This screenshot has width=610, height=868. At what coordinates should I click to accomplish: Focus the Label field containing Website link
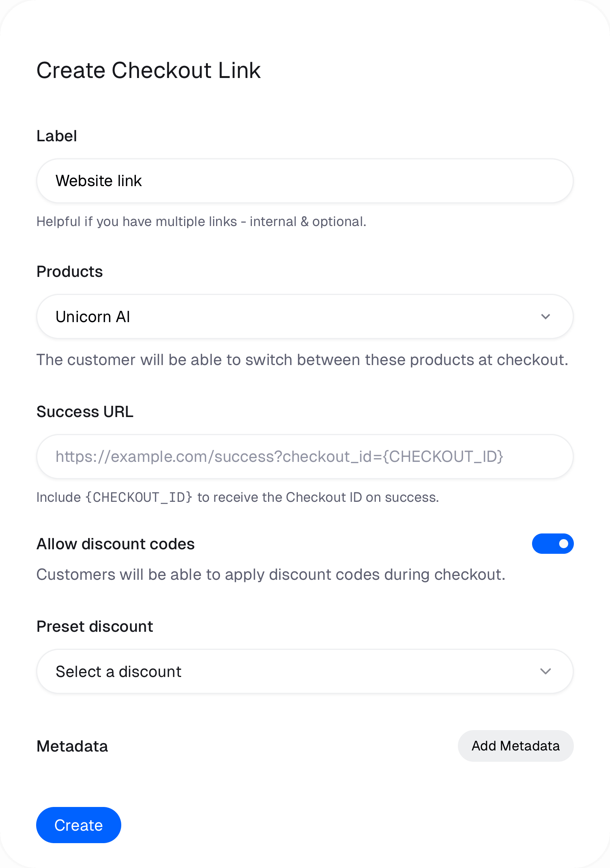tap(305, 181)
